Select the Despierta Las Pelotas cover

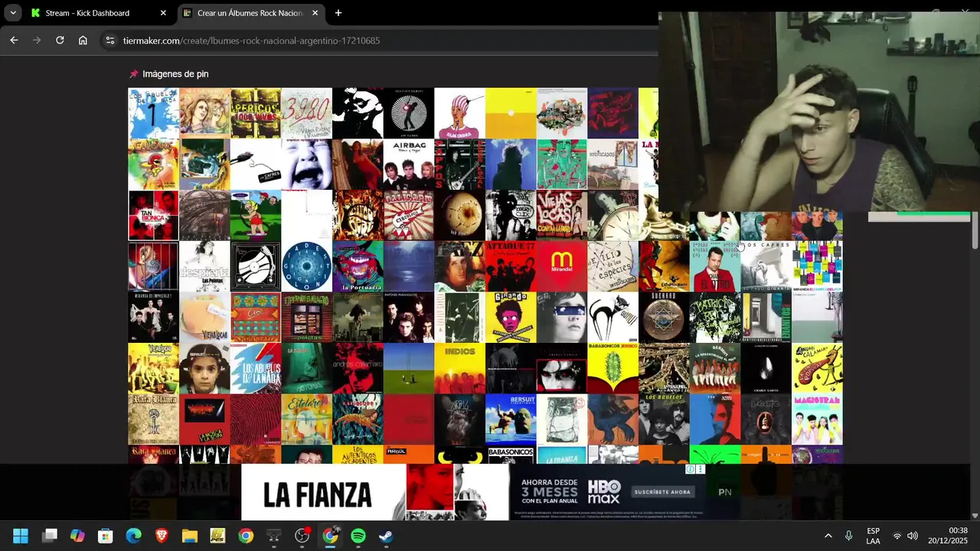click(204, 266)
